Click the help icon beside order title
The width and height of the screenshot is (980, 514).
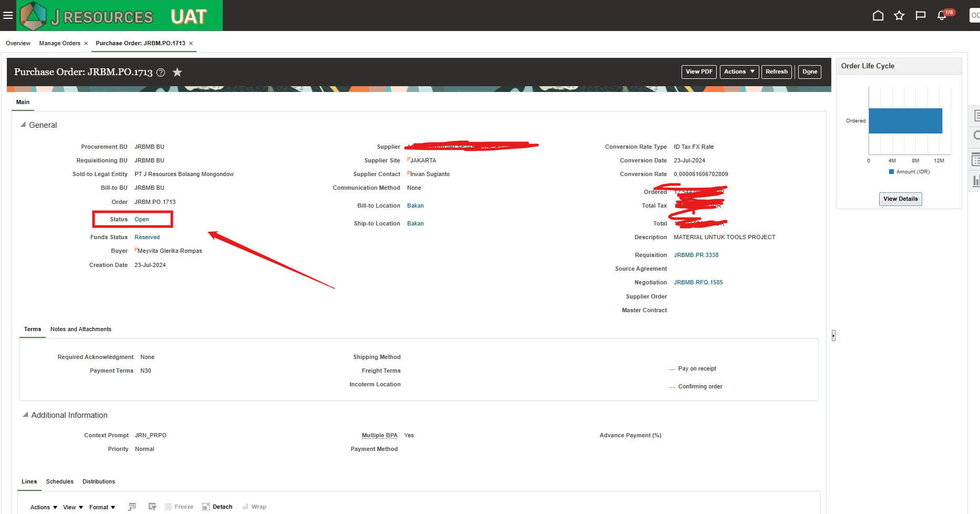161,73
